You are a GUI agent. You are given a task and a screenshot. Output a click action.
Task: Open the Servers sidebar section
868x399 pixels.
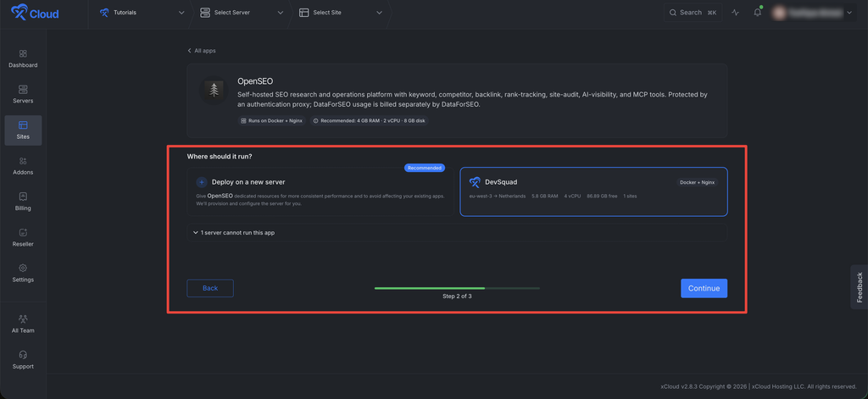[x=23, y=95]
